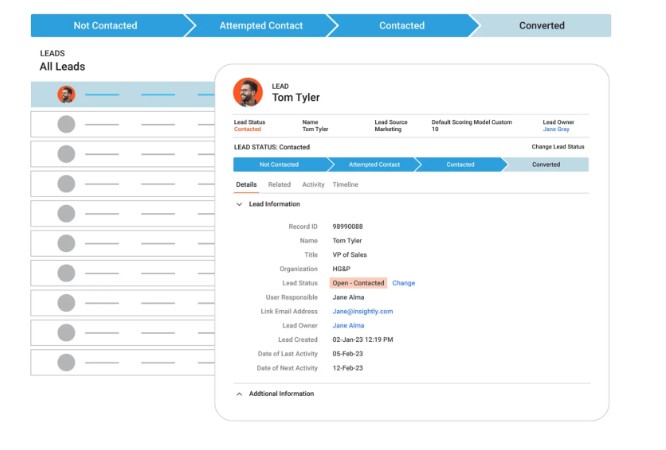Image resolution: width=666 pixels, height=450 pixels.
Task: Open the Details tab
Action: coord(246,185)
